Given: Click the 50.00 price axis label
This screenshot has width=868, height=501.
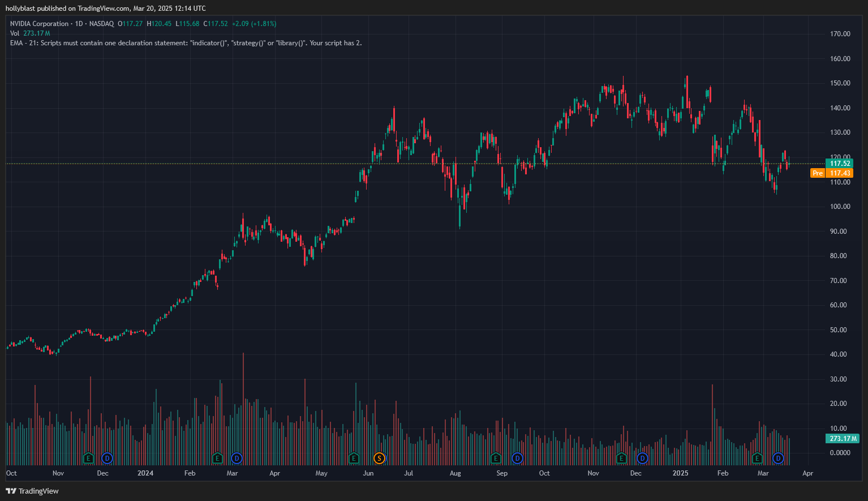Looking at the screenshot, I should pos(839,330).
